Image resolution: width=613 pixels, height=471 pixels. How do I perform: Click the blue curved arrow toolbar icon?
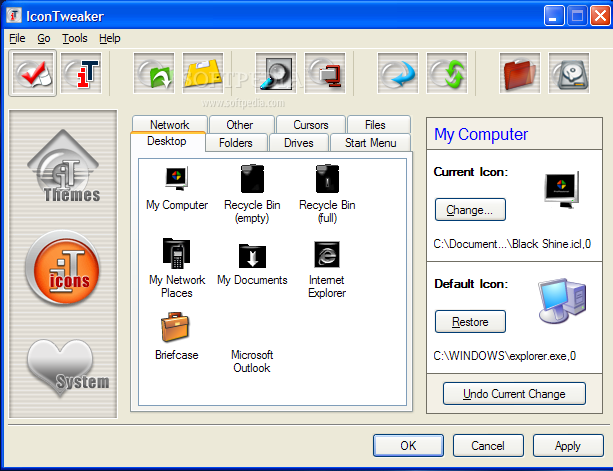pyautogui.click(x=398, y=73)
